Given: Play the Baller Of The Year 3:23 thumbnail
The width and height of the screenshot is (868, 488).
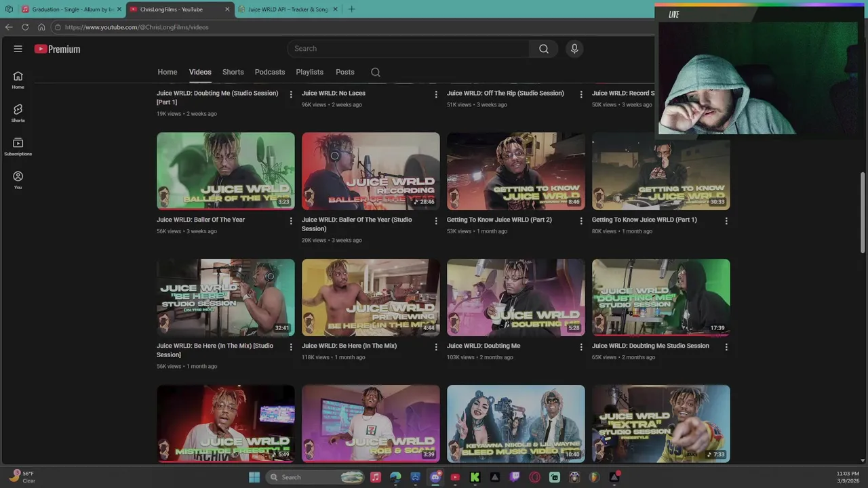Looking at the screenshot, I should (226, 171).
